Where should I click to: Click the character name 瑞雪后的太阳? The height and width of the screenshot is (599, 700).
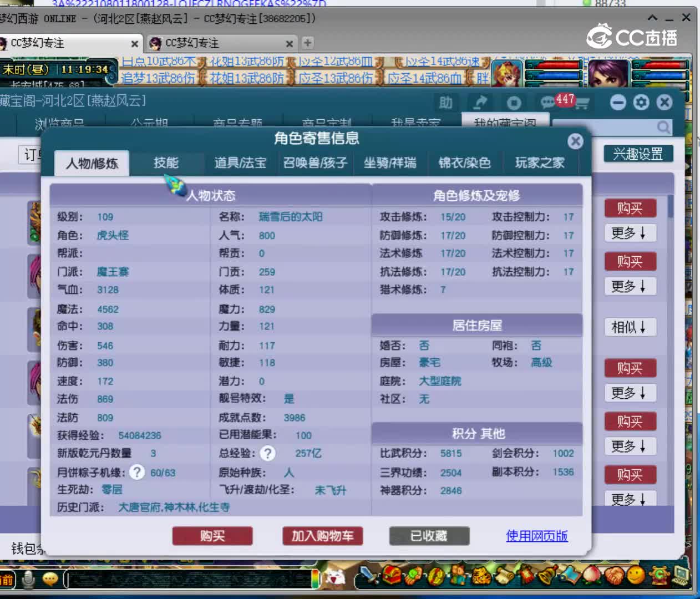291,217
